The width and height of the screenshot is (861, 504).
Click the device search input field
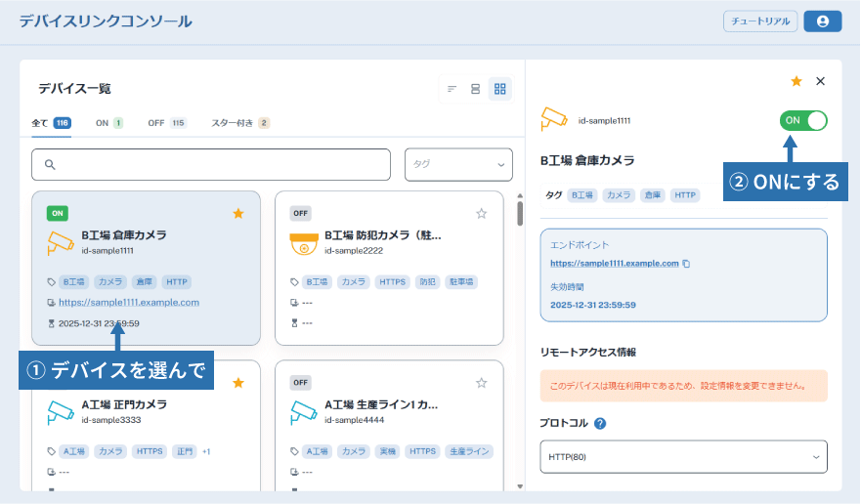211,165
